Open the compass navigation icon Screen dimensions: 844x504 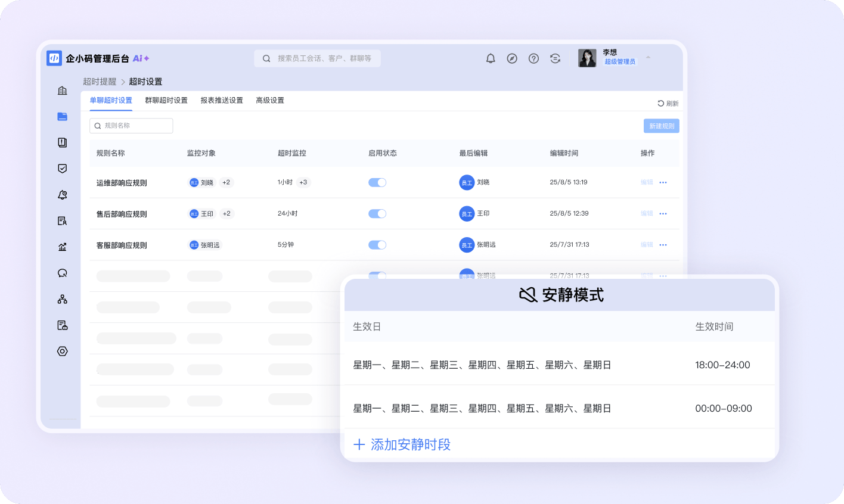click(512, 58)
